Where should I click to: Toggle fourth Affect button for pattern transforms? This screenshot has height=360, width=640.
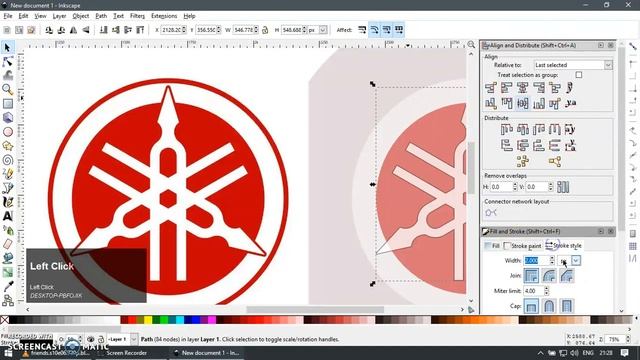point(399,30)
